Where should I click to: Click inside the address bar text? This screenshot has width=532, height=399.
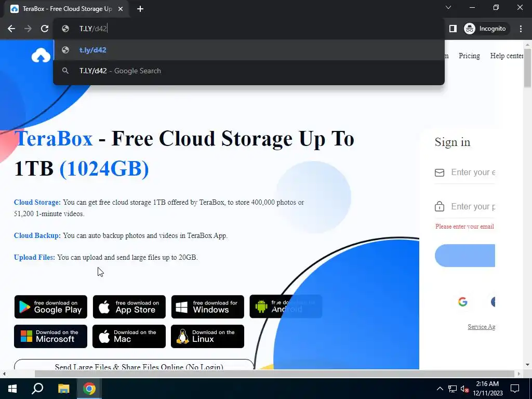pyautogui.click(x=93, y=29)
